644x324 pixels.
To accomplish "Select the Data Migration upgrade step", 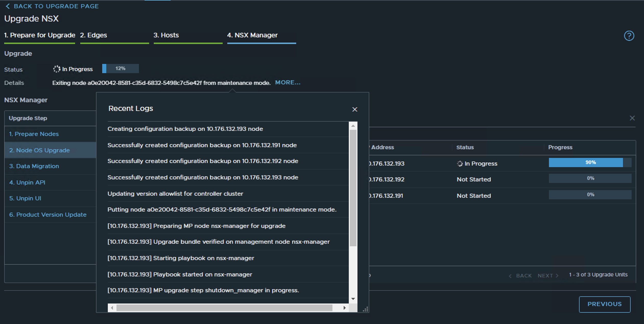I will 34,166.
